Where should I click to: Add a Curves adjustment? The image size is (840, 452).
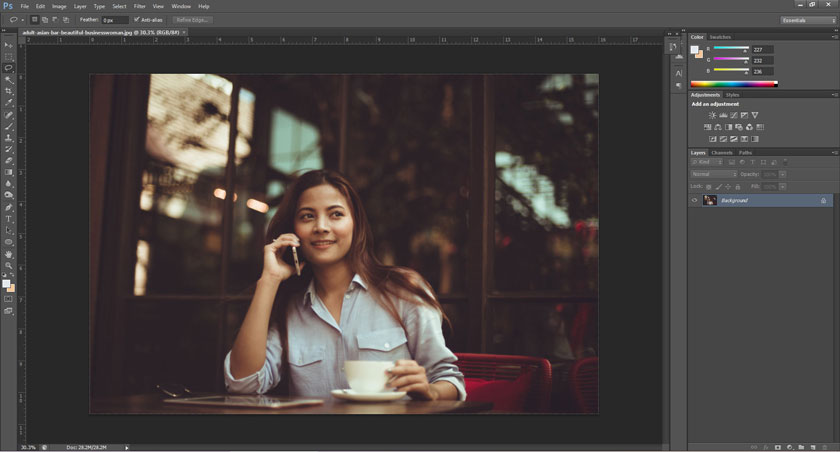[734, 115]
